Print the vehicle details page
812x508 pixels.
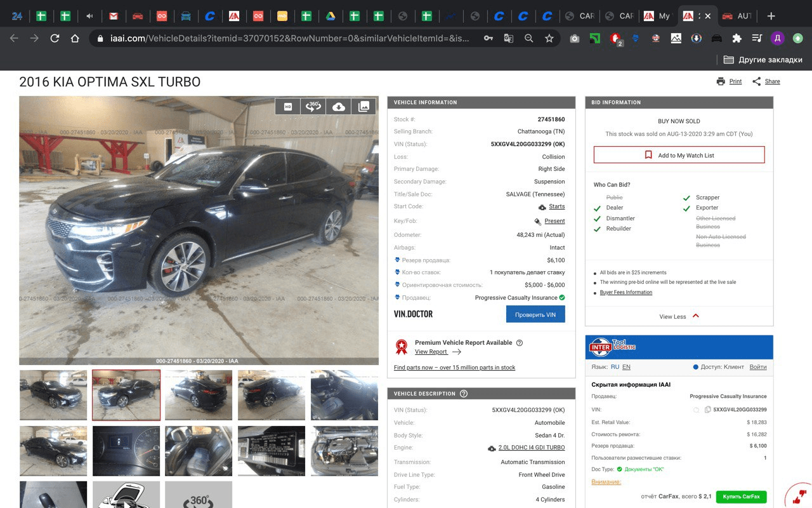pos(729,81)
